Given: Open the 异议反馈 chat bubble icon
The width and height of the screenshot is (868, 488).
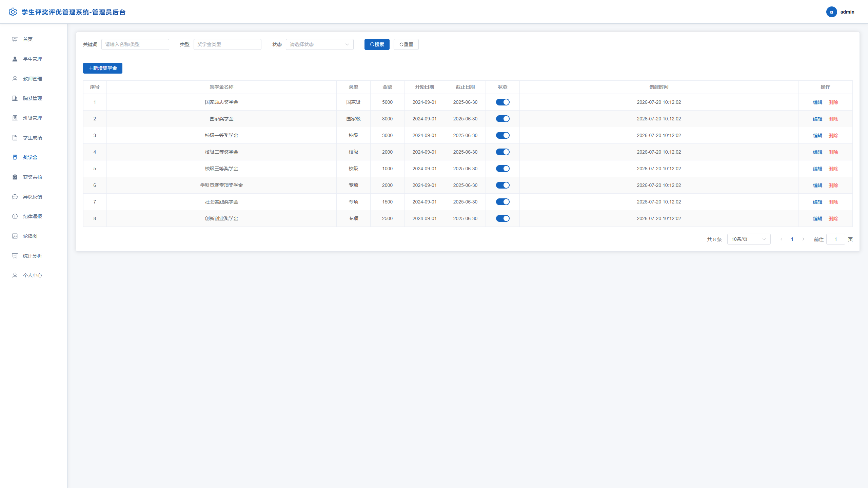Looking at the screenshot, I should 15,197.
